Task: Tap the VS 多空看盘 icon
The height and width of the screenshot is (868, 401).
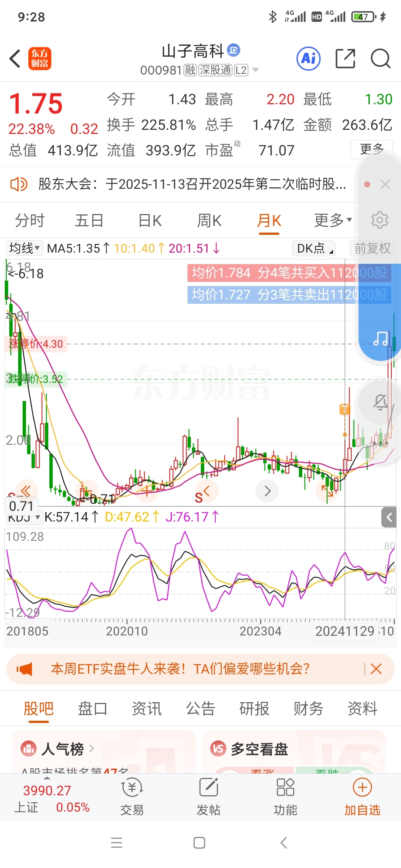Action: 218,749
